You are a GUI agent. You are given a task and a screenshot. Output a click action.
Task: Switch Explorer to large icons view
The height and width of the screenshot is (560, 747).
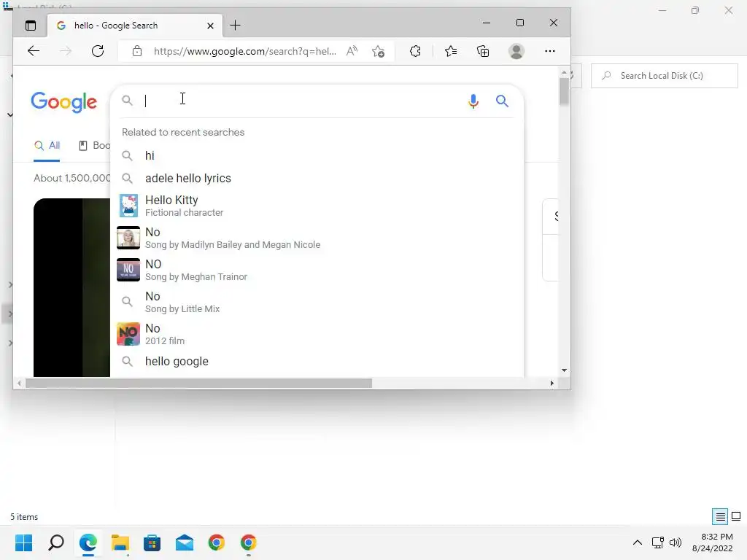point(736,516)
